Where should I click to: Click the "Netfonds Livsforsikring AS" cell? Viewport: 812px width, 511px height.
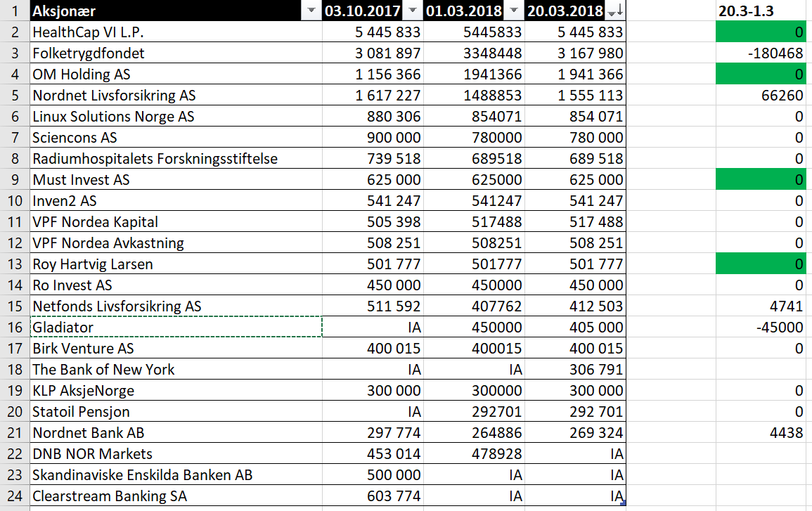point(176,306)
